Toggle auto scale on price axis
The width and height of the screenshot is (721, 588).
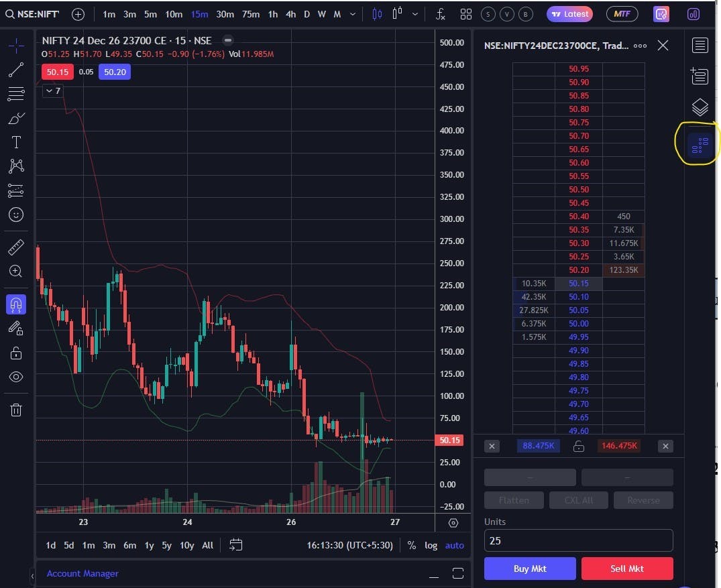point(454,545)
